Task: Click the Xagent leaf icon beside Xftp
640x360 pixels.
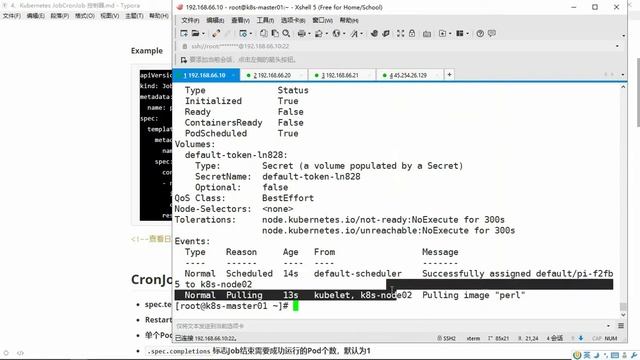Action: [386, 33]
